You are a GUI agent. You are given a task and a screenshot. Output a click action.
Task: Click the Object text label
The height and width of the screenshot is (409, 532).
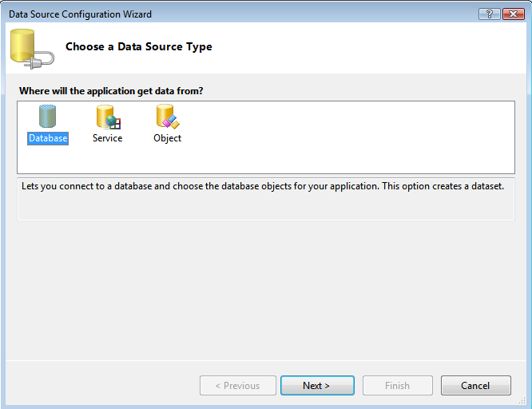pos(167,138)
